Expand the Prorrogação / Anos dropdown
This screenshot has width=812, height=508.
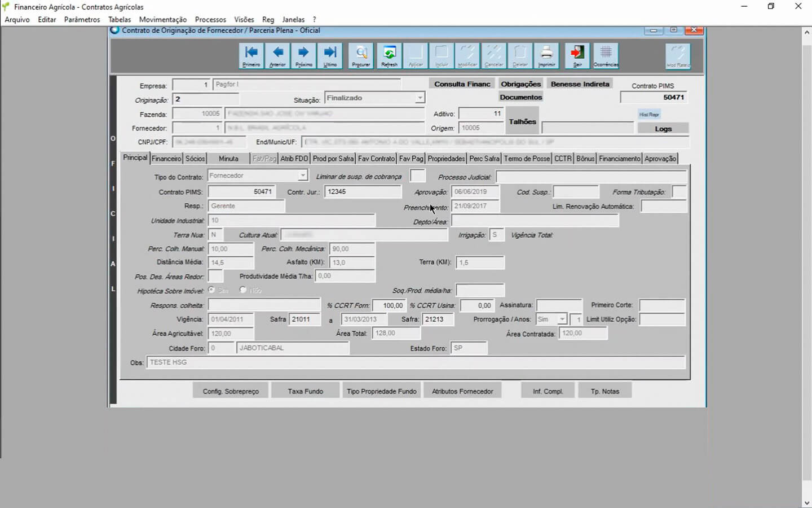562,319
